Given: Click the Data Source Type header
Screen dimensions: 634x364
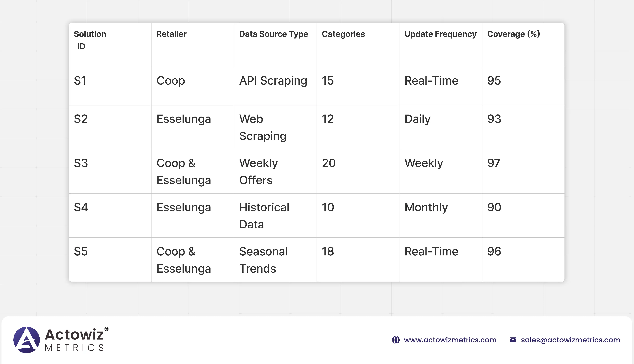Looking at the screenshot, I should (274, 34).
